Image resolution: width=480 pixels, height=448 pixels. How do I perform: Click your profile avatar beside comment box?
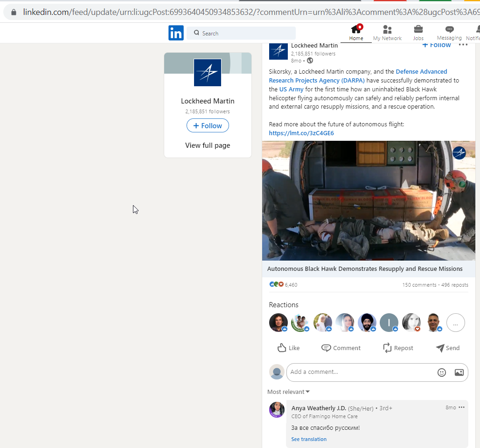(277, 372)
